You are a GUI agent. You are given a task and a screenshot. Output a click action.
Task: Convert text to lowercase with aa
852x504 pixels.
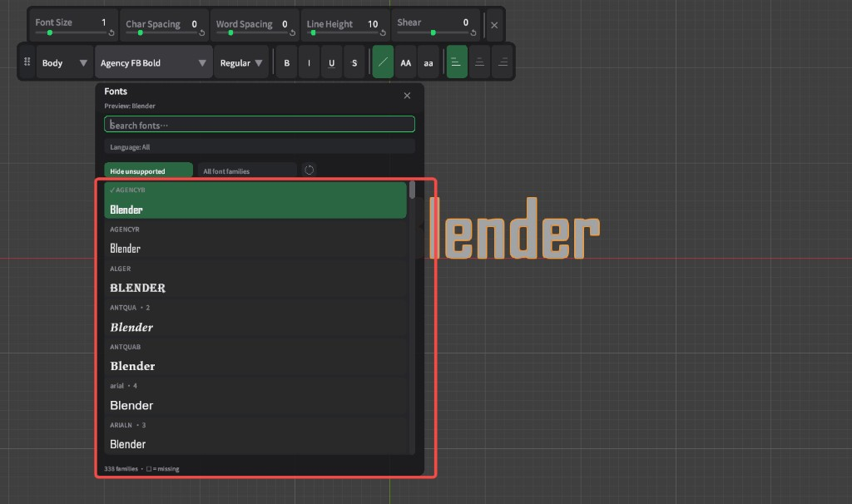click(428, 63)
